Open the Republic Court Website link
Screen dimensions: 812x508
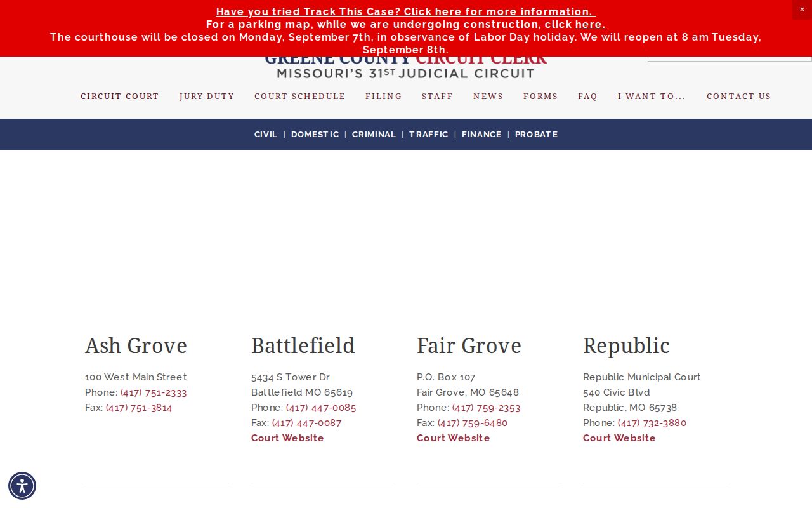pos(619,438)
